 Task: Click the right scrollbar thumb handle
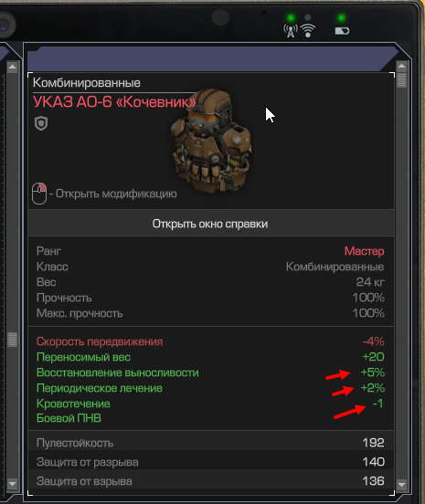coord(401,80)
